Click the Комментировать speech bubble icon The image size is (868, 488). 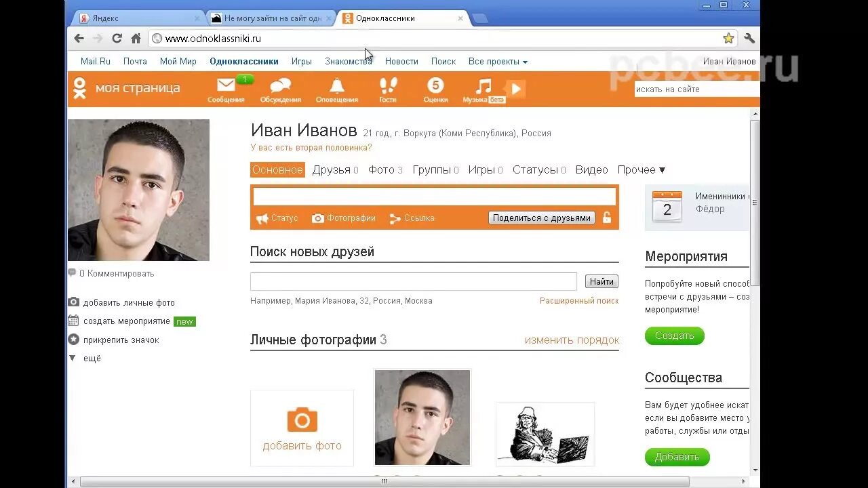tap(72, 273)
